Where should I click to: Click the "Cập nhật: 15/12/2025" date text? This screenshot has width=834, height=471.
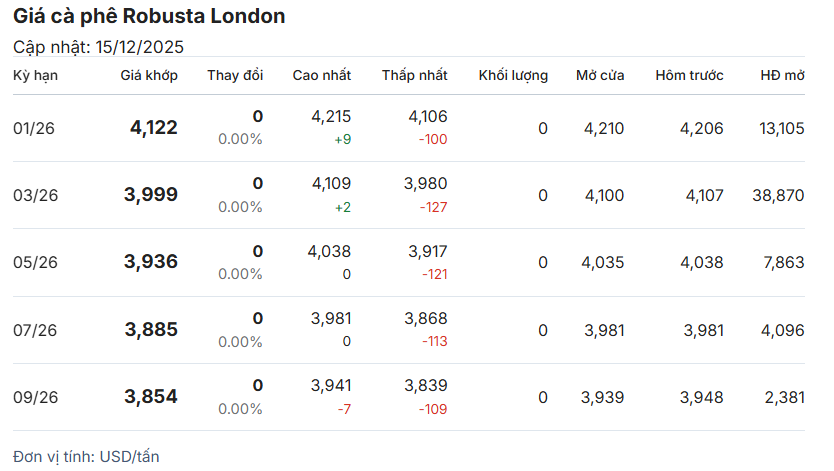click(98, 47)
